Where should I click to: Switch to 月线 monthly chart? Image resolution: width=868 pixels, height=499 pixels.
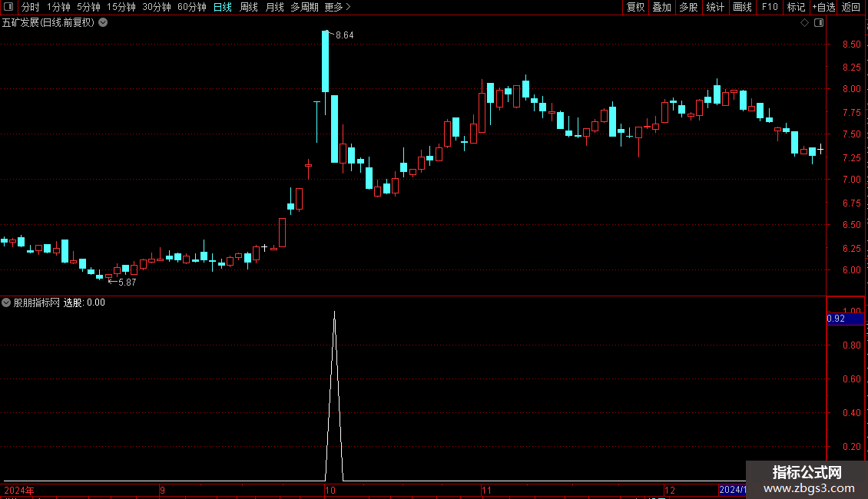click(274, 7)
